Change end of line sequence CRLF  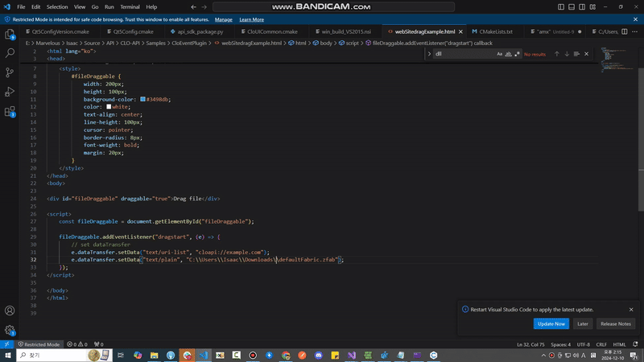601,344
